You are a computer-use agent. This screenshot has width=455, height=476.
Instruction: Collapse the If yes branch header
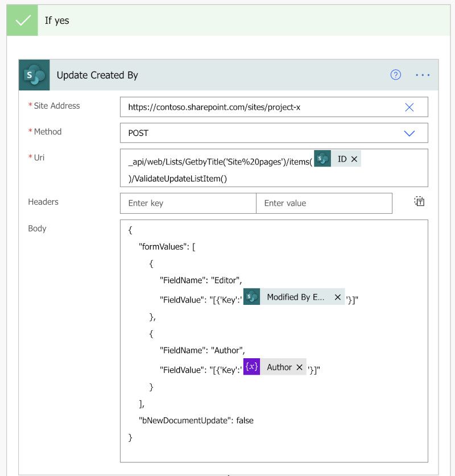(229, 20)
